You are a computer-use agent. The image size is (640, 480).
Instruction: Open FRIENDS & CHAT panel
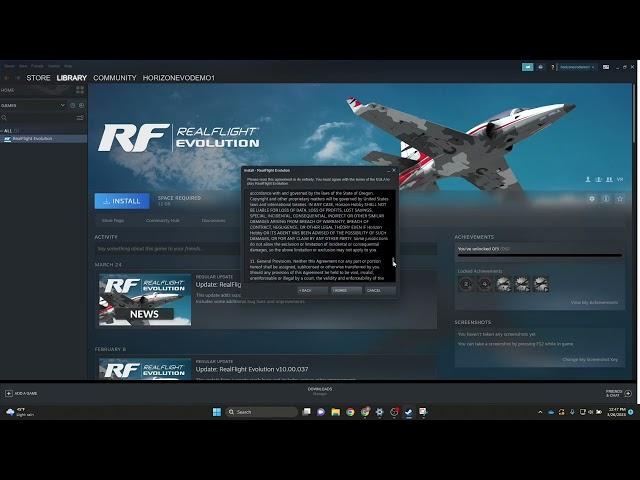click(x=618, y=393)
